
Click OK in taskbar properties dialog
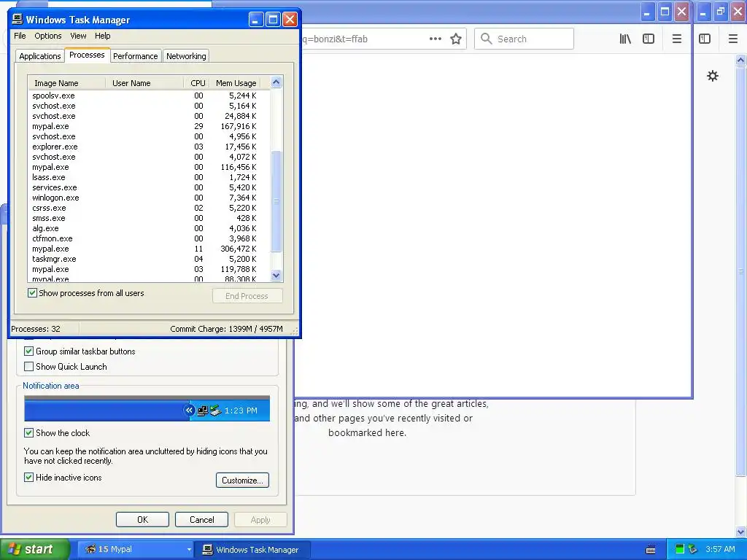(x=142, y=519)
